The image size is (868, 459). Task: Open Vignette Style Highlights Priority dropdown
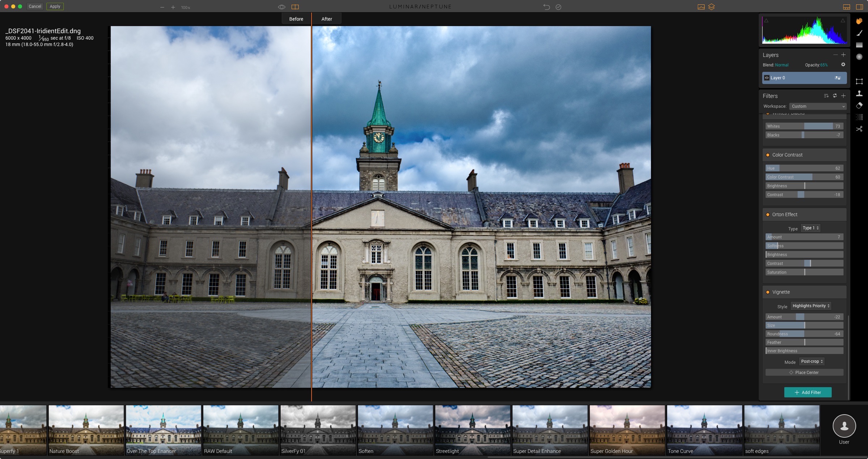point(811,306)
